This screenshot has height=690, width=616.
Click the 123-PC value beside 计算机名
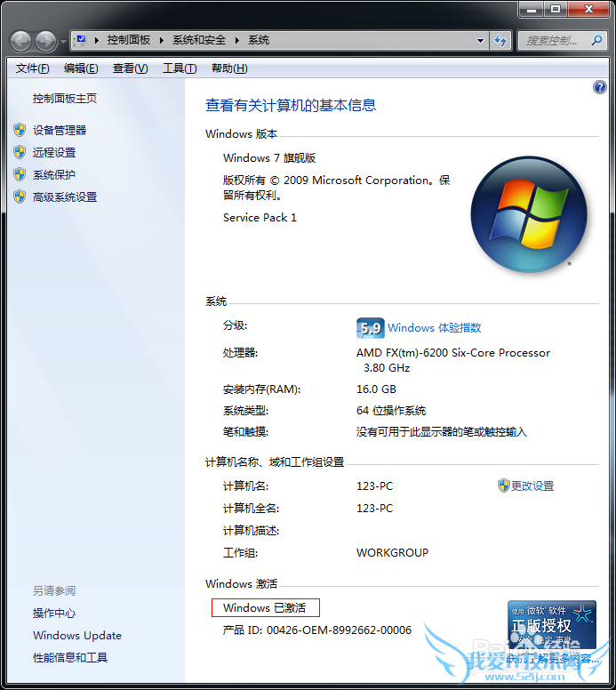tap(374, 485)
